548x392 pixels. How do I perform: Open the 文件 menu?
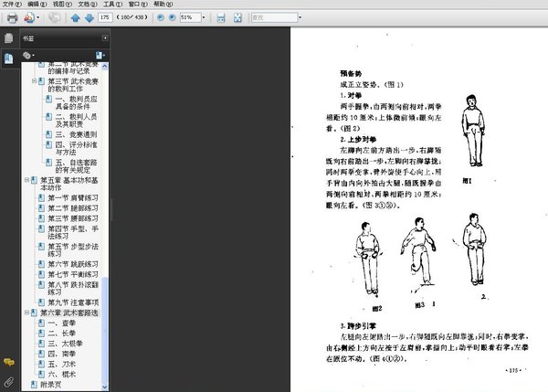[x=12, y=4]
